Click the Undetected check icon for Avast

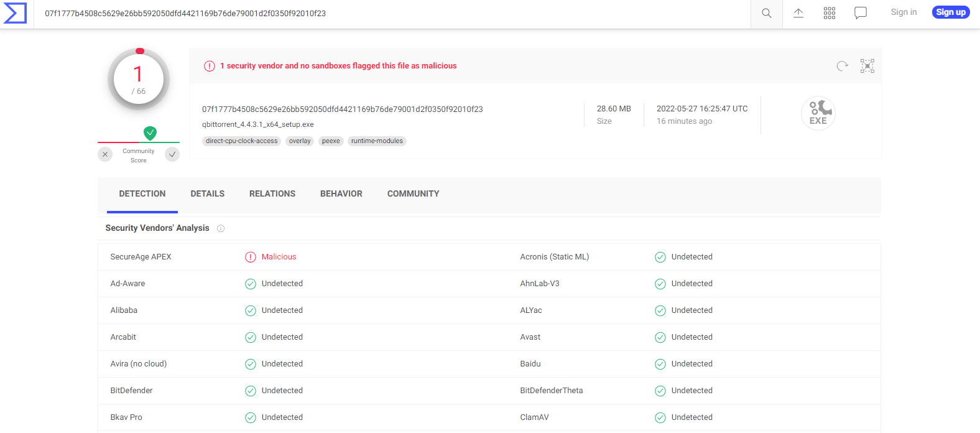(x=660, y=337)
